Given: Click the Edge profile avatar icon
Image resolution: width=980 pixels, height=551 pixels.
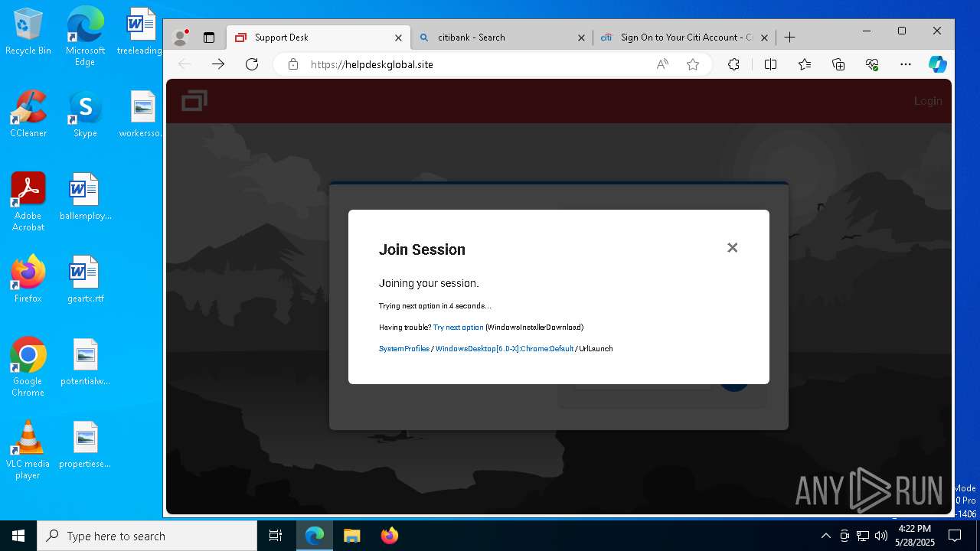Looking at the screenshot, I should click(x=181, y=37).
